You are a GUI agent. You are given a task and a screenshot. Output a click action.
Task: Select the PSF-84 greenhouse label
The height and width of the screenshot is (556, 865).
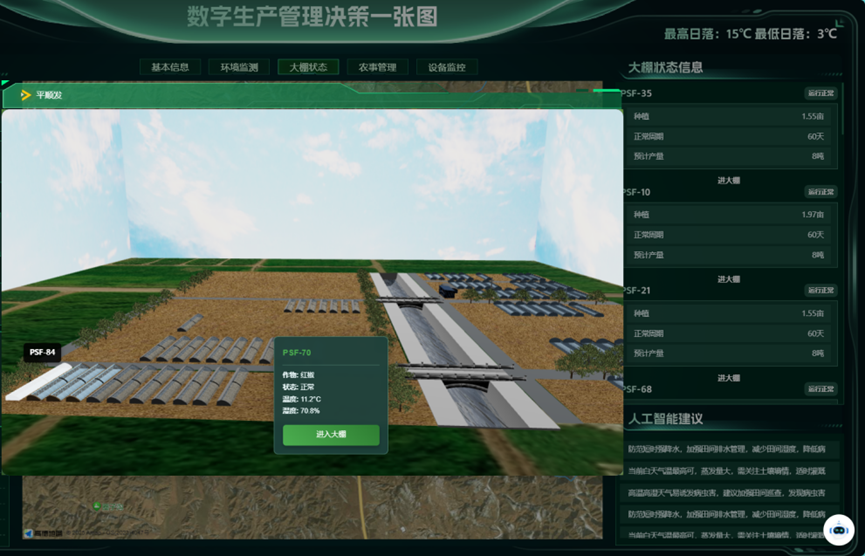click(43, 352)
